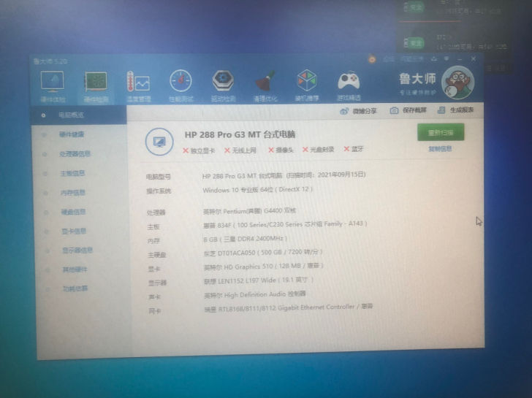The height and width of the screenshot is (398, 532).
Task: Click the 处理器 row label
Action: pos(156,213)
